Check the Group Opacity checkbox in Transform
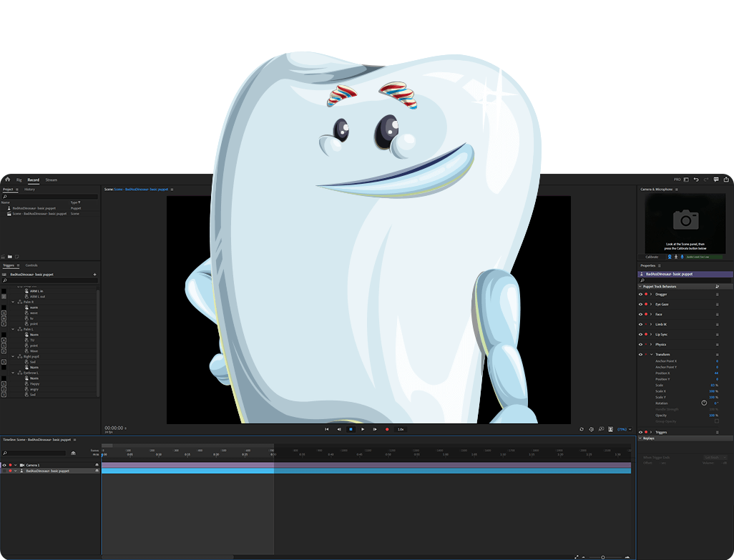 pos(716,421)
